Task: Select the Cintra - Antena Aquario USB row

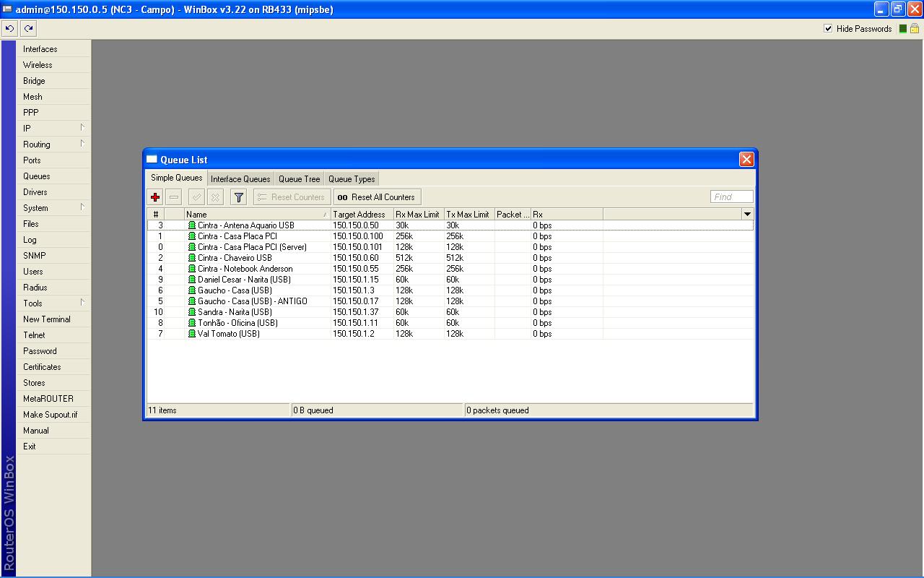Action: [x=450, y=225]
